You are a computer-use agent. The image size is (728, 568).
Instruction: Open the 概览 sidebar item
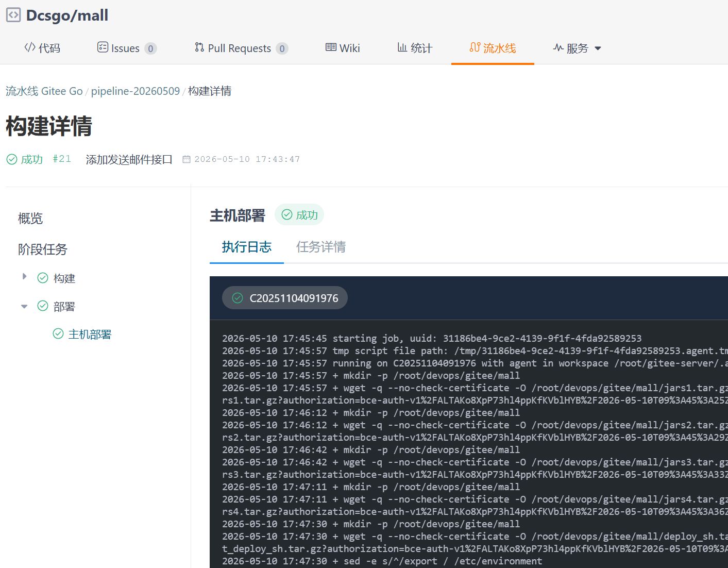coord(30,219)
